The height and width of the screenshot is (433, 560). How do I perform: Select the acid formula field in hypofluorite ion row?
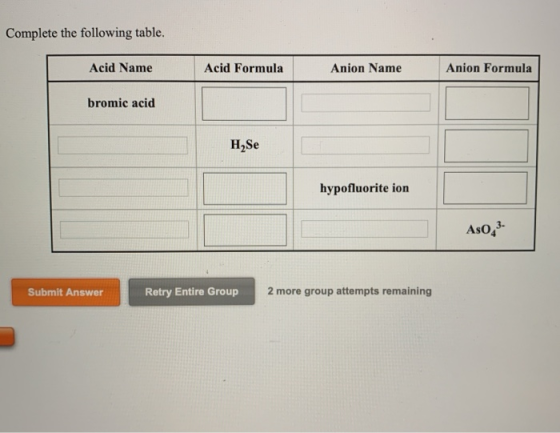pos(245,189)
